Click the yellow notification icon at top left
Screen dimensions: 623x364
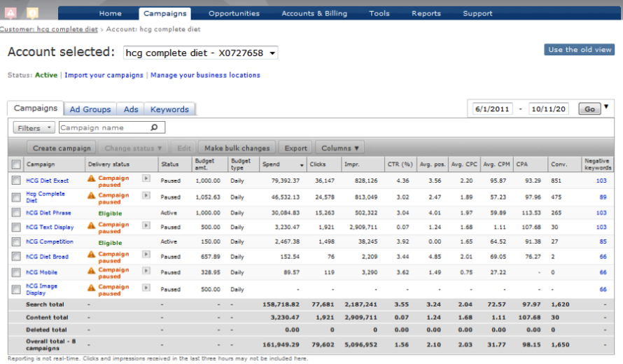pyautogui.click(x=33, y=13)
